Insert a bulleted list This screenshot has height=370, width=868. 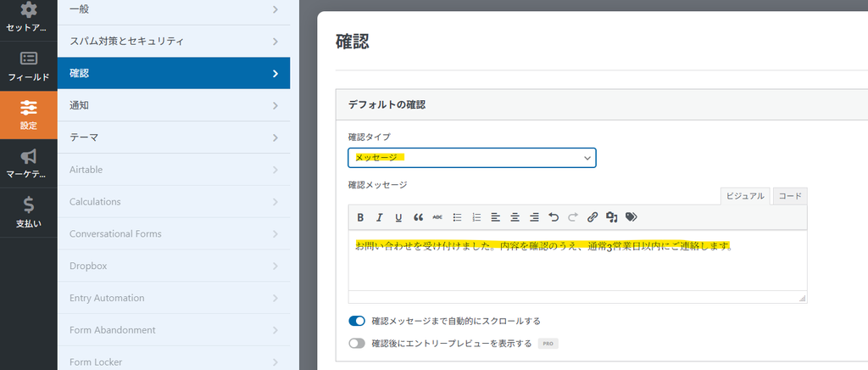point(457,218)
